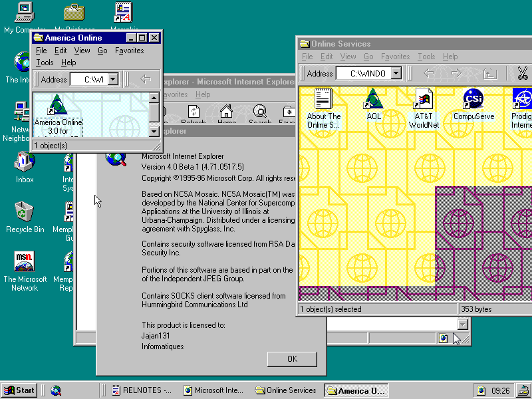This screenshot has height=399, width=532.
Task: Click scroll down arrow in America Online window
Action: click(x=154, y=131)
